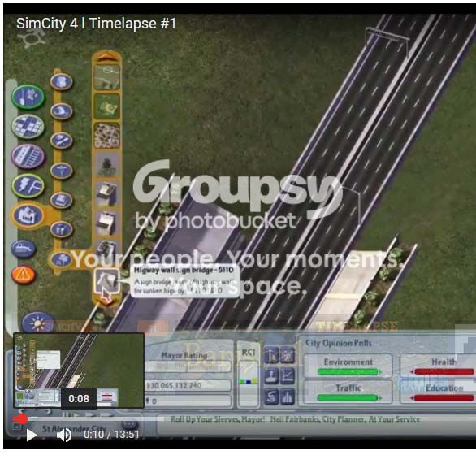Pick the sports field thumbnail in parks list
This screenshot has height=455, width=476.
click(107, 77)
